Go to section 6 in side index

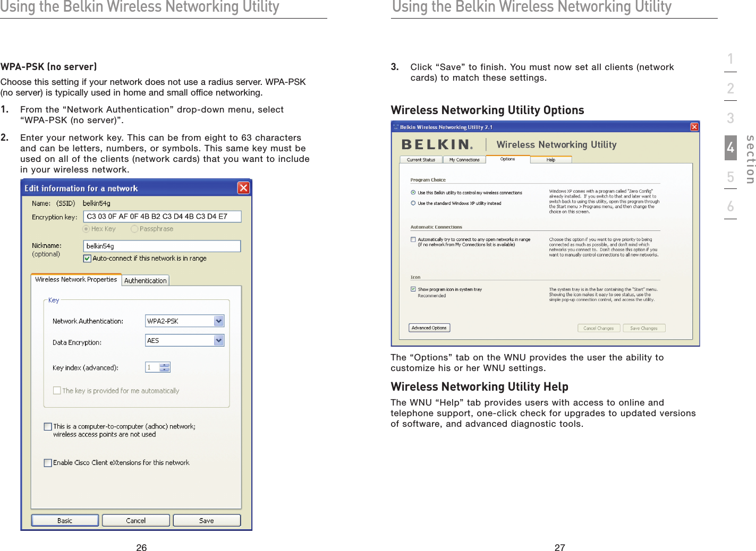[x=730, y=206]
